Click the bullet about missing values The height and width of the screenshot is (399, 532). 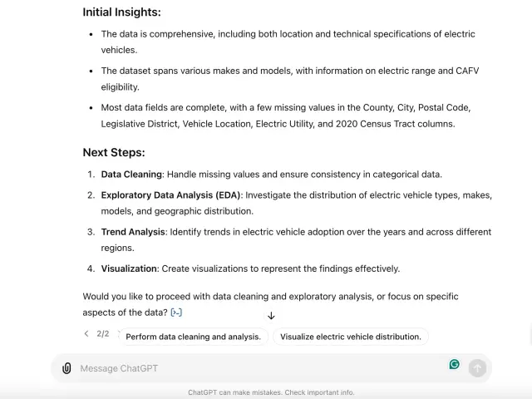[285, 116]
